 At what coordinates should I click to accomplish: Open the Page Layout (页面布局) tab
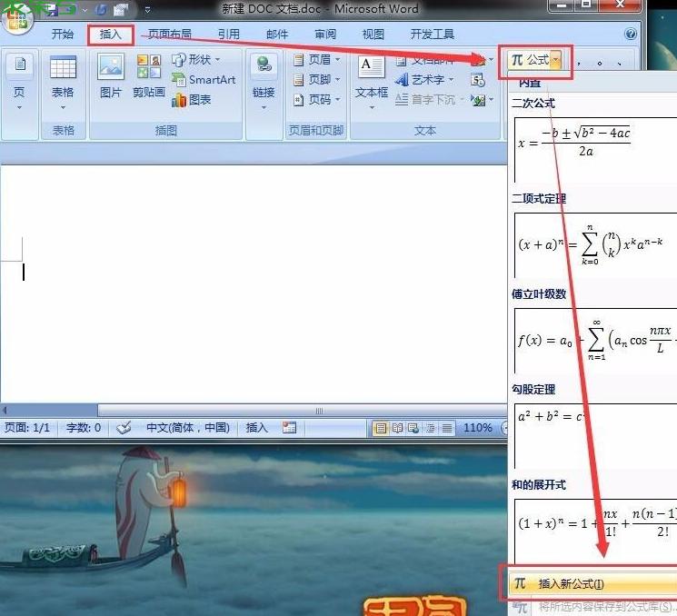pos(170,35)
